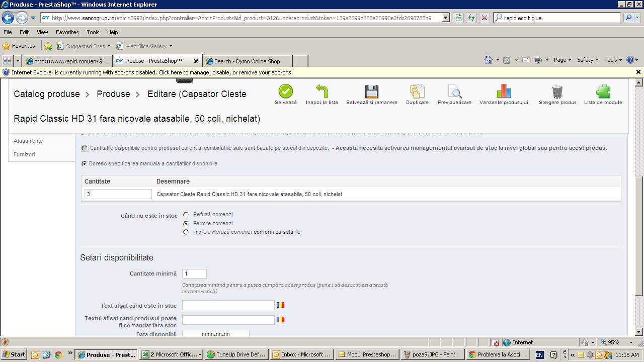Image resolution: width=644 pixels, height=362 pixels.
Task: Expand the command bar Tools dropdown
Action: pos(613,60)
